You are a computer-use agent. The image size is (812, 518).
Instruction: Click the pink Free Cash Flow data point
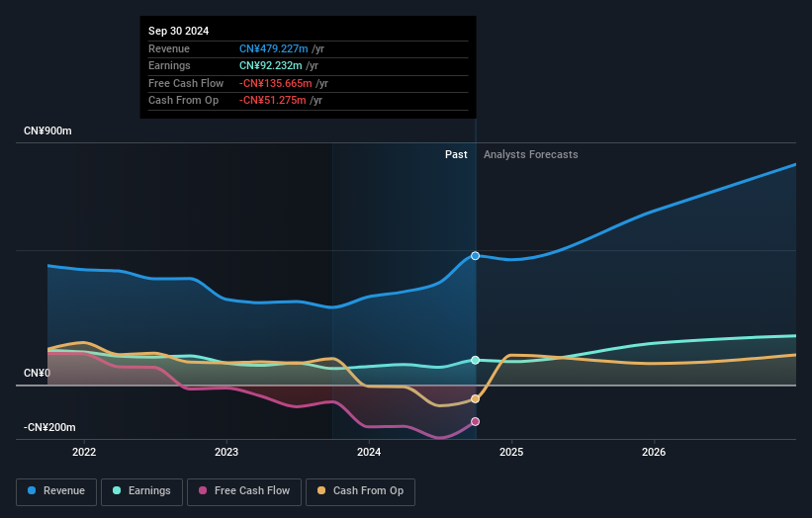(476, 422)
